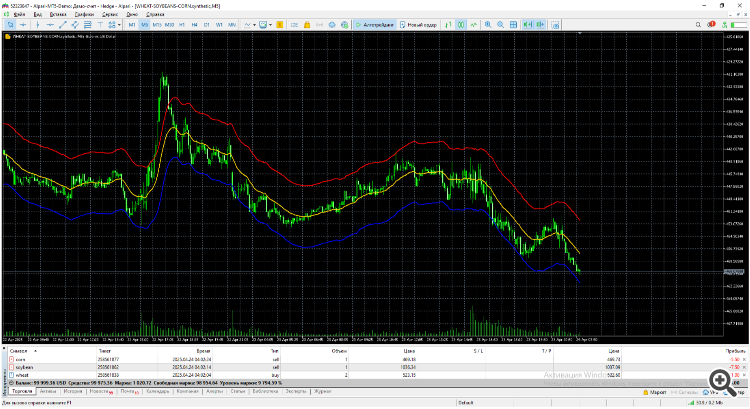Select the H1 timeframe button
Screen dimensions: 750x409
(x=182, y=25)
